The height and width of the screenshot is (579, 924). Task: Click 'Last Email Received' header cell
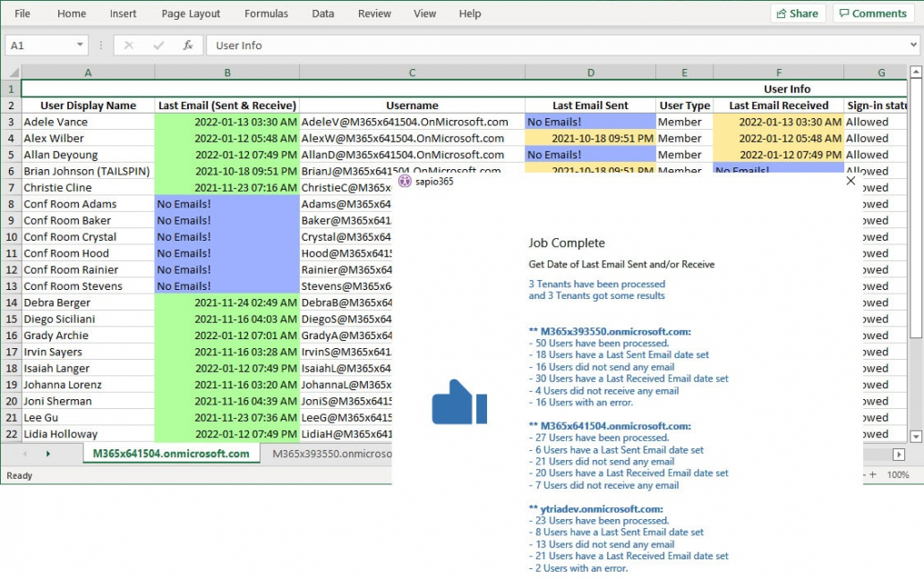(x=778, y=106)
